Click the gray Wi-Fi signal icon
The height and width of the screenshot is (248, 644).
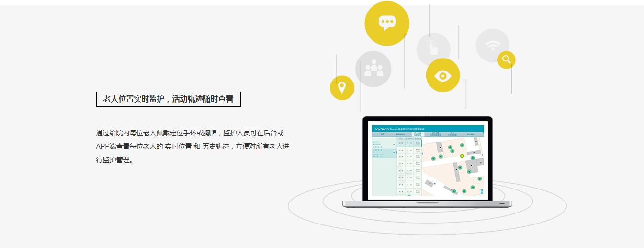tap(492, 46)
